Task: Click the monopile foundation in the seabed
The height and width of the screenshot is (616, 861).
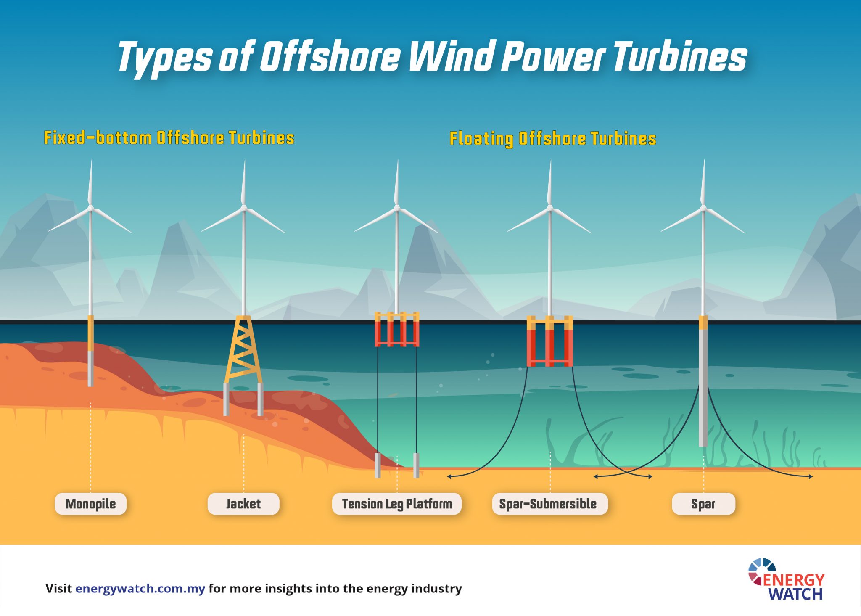Action: [x=90, y=351]
